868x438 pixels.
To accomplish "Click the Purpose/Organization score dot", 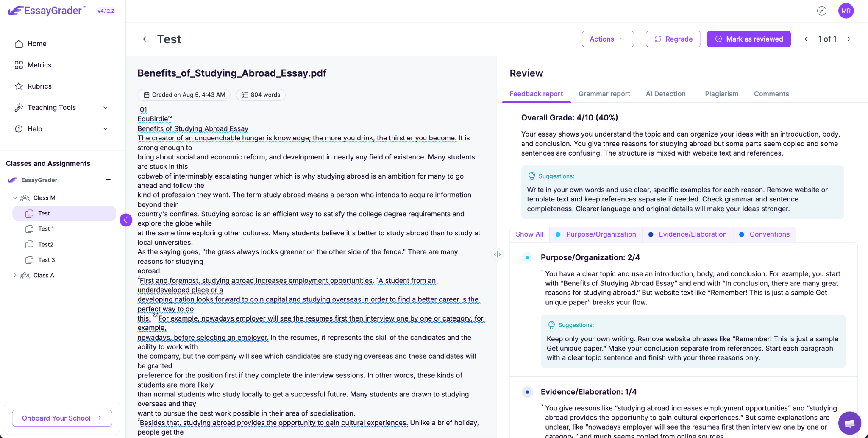I will (527, 257).
